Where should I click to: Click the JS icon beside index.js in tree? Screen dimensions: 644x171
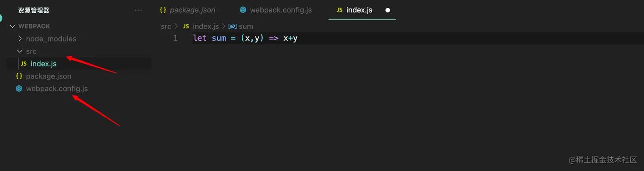[x=23, y=64]
